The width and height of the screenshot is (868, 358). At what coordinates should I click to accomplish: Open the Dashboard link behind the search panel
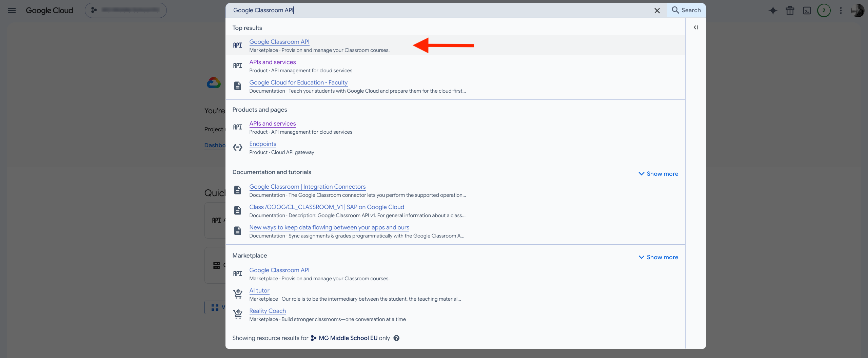tap(215, 145)
